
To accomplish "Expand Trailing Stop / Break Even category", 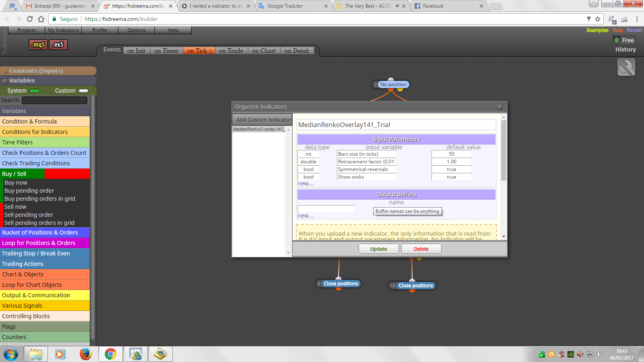I will click(45, 253).
